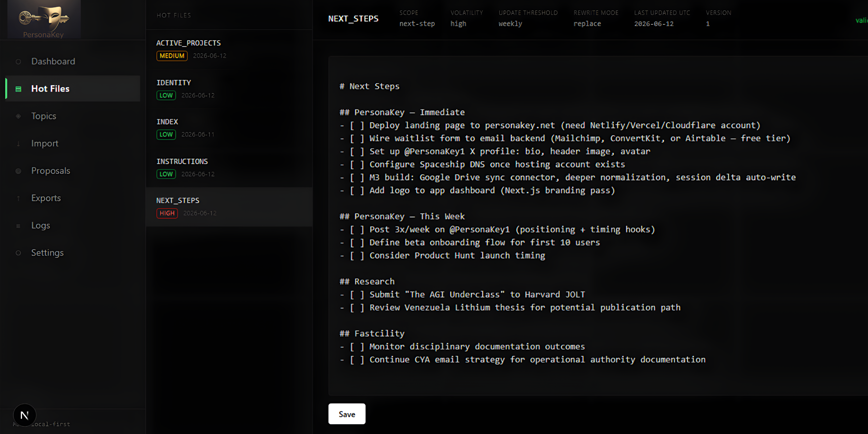Click the 'Add logo to app dashboard' line
Viewport: 868px width, 434px height.
[477, 190]
